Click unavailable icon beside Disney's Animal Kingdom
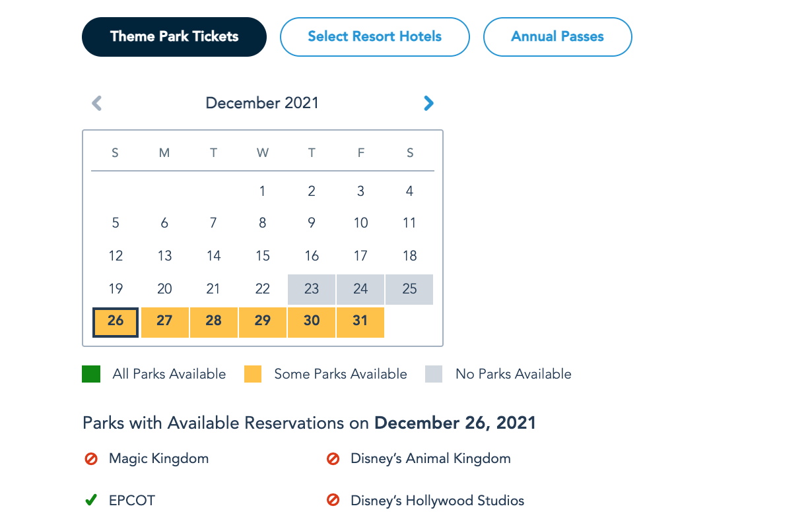 333,458
